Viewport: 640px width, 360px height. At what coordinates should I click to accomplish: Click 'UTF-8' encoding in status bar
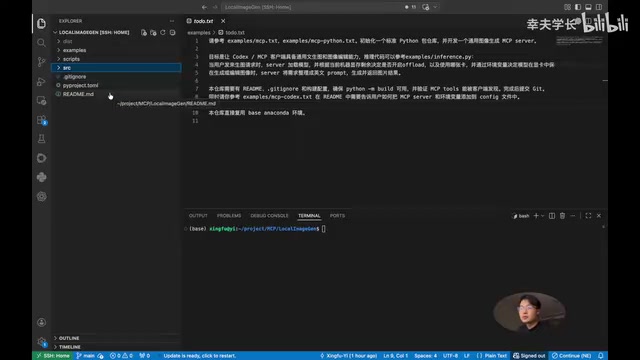[x=450, y=356]
